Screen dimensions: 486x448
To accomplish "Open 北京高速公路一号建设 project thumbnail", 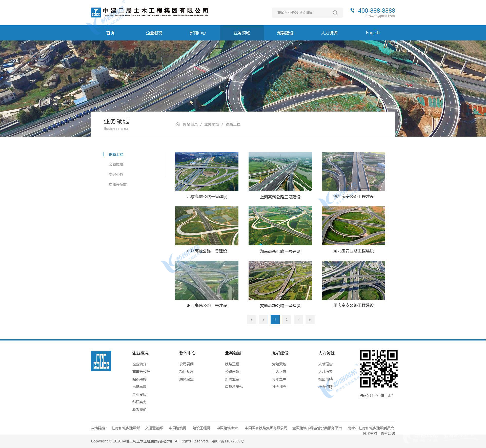I will [x=207, y=172].
